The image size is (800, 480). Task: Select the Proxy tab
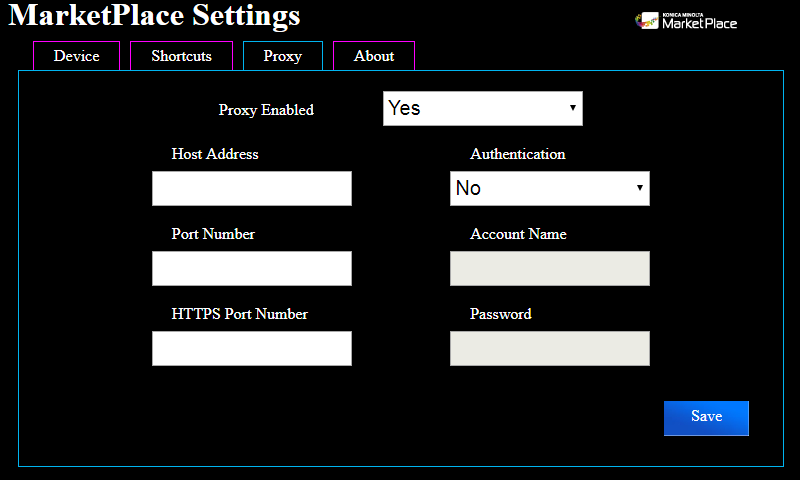[283, 56]
